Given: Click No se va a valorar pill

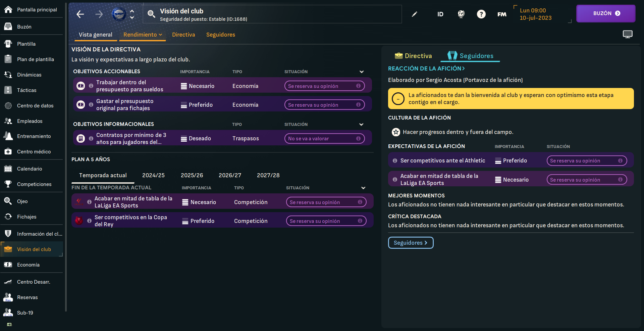Looking at the screenshot, I should click(324, 138).
